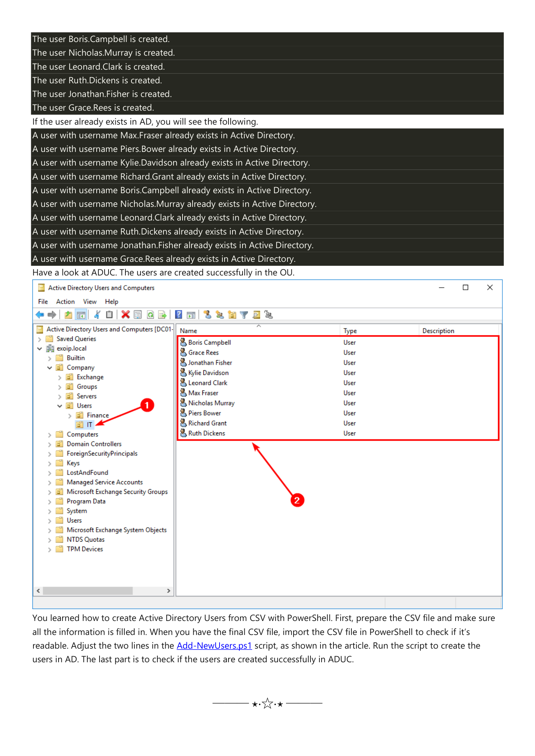Click the Export List toolbar icon
The width and height of the screenshot is (535, 756).
click(x=162, y=315)
